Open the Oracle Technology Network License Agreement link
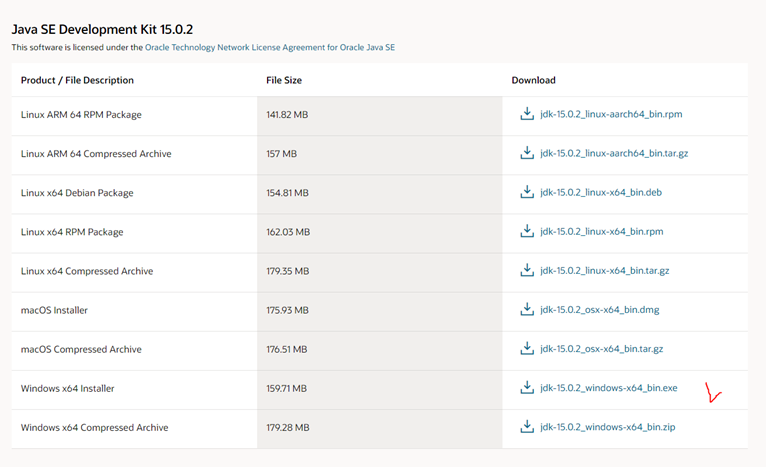This screenshot has width=766, height=467. coord(270,47)
